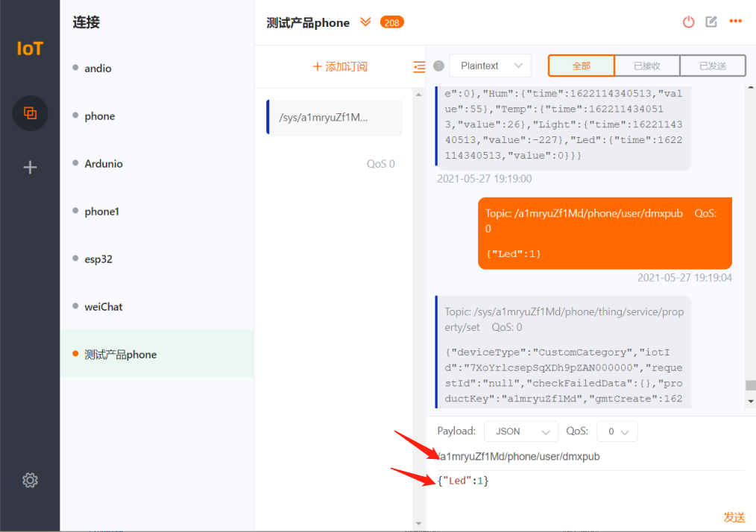Select the Ardunio connection

tap(157, 164)
